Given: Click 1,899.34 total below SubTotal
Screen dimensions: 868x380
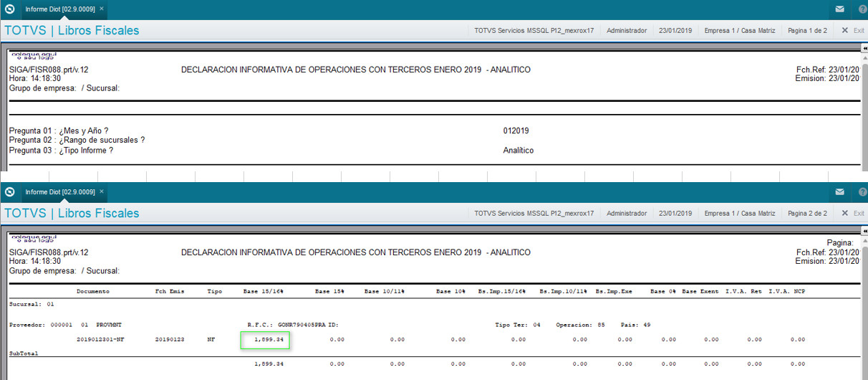Looking at the screenshot, I should pos(269,364).
